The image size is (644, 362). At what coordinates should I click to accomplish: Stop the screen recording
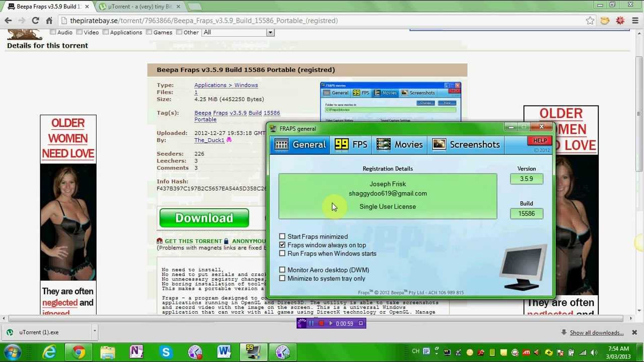321,324
